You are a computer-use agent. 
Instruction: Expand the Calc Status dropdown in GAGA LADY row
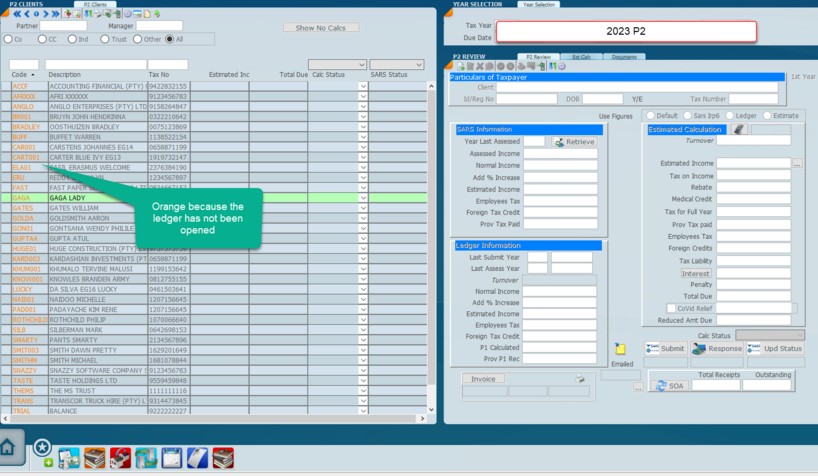(x=363, y=198)
